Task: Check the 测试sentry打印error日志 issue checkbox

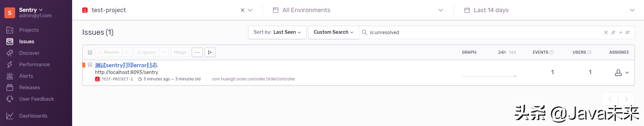Action: [x=90, y=65]
